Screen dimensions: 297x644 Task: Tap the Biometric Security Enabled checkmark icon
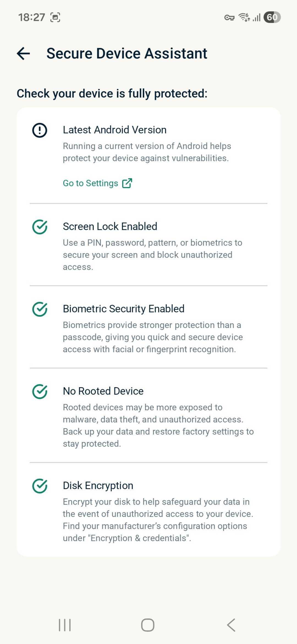point(40,309)
